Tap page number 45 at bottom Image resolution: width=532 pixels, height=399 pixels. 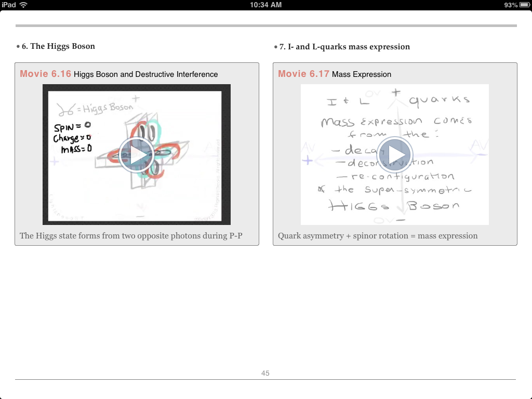pos(265,373)
